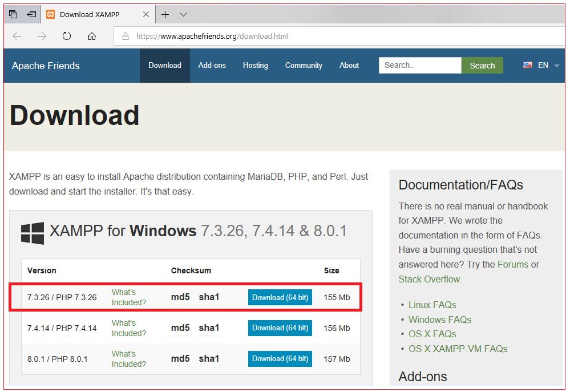Download 64 bit XAMPP with PHP 7.3.26
The height and width of the screenshot is (392, 570).
tap(280, 297)
